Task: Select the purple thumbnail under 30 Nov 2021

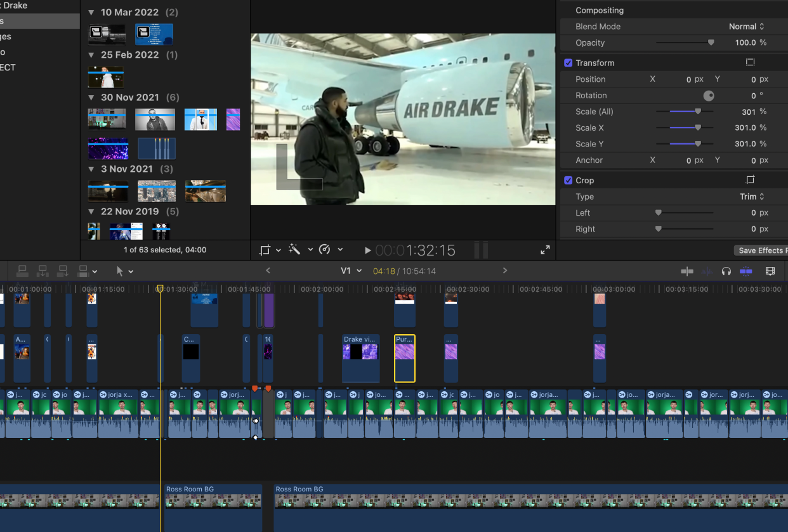Action: click(233, 119)
